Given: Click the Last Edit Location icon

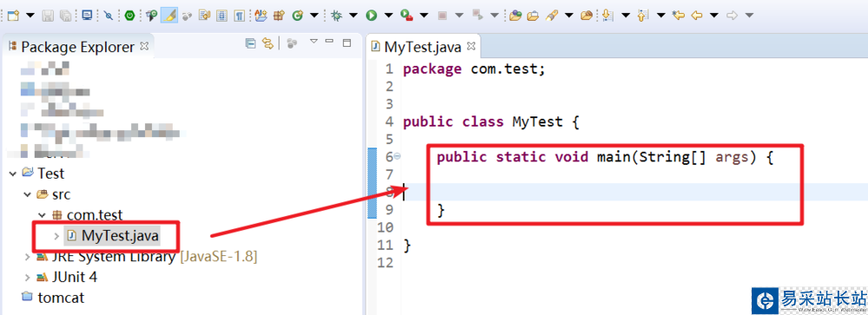Looking at the screenshot, I should 678,15.
